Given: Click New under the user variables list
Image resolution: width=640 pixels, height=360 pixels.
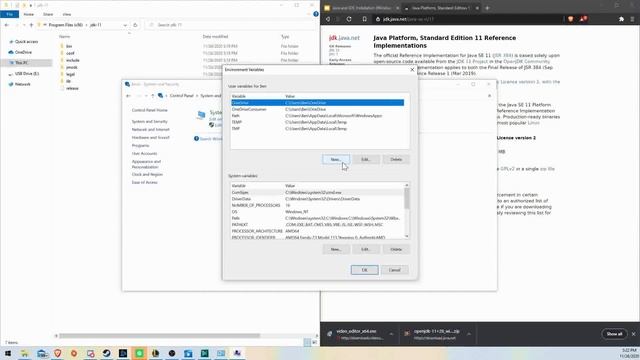Looking at the screenshot, I should click(x=336, y=159).
